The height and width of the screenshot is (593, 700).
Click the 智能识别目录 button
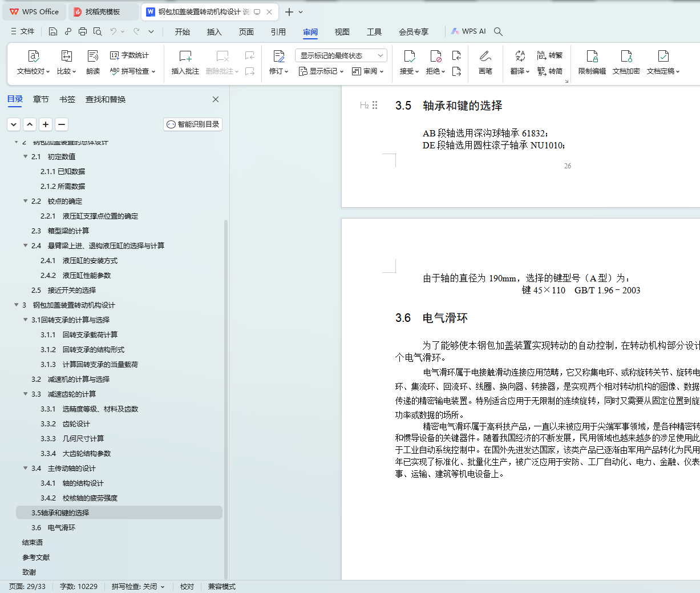193,124
